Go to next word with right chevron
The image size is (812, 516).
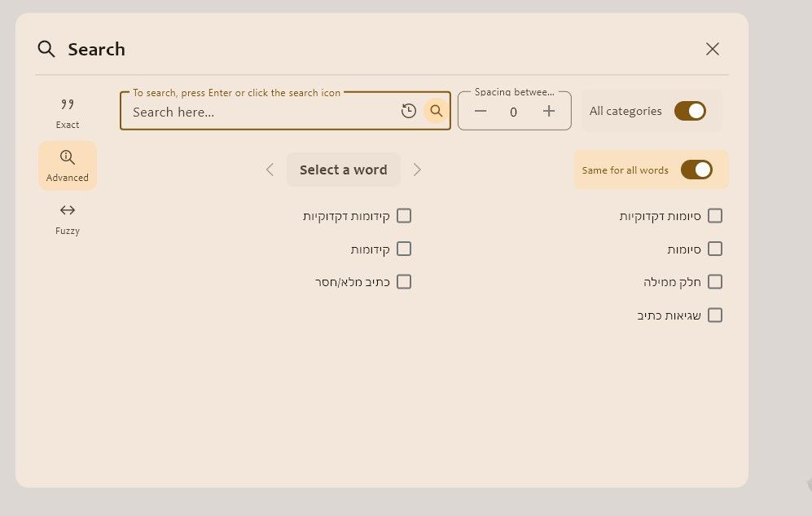(x=417, y=170)
